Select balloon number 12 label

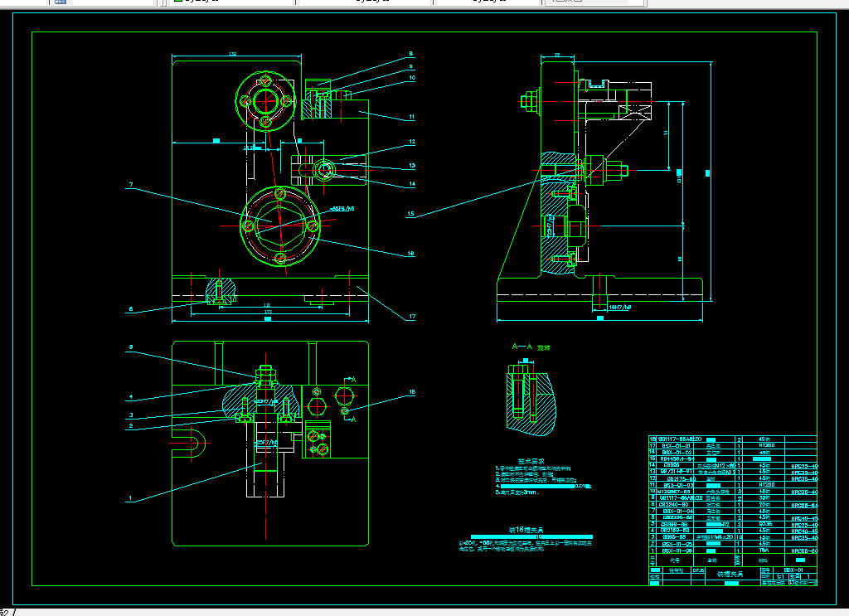click(x=412, y=141)
